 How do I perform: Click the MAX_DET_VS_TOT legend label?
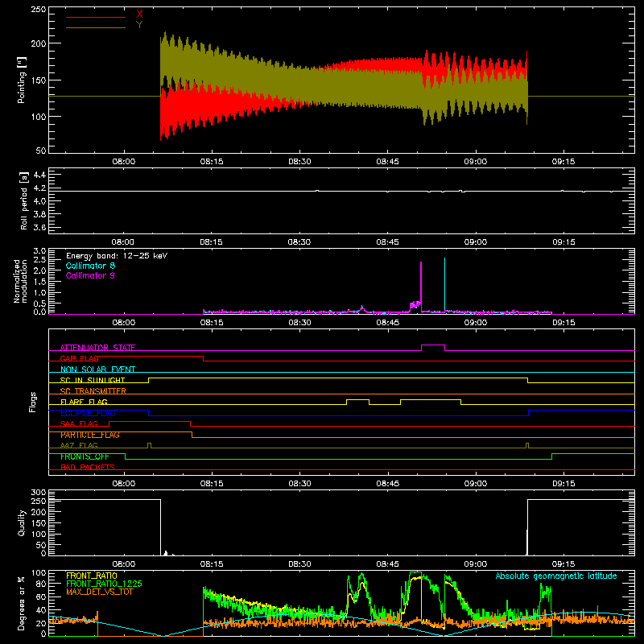point(100,592)
